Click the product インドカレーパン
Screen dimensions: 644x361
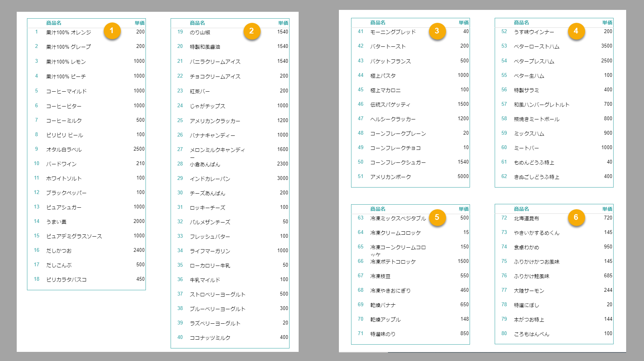[x=210, y=178]
